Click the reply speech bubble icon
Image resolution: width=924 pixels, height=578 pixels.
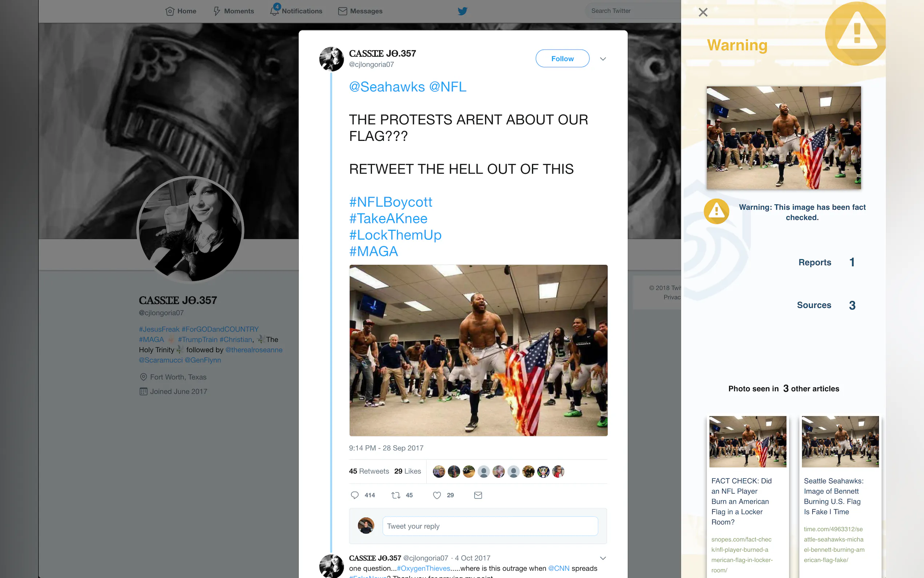(354, 495)
